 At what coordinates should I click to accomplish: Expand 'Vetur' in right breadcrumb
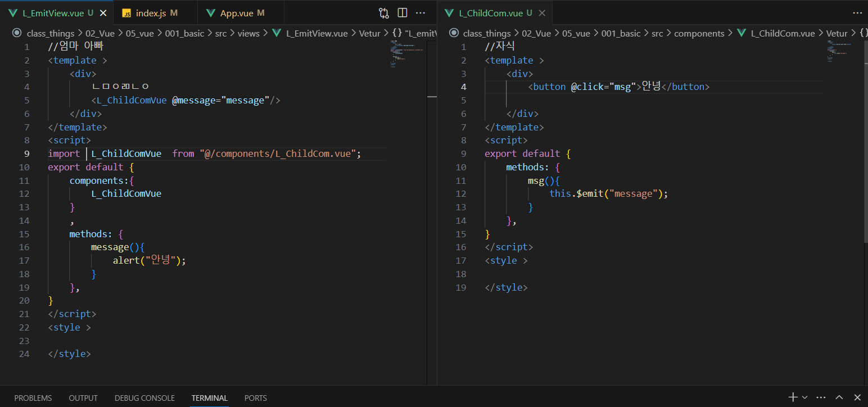point(837,33)
